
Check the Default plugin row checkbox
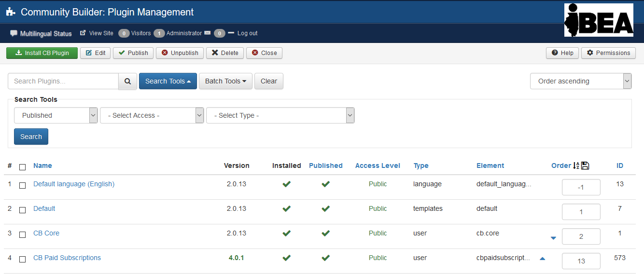(x=22, y=210)
